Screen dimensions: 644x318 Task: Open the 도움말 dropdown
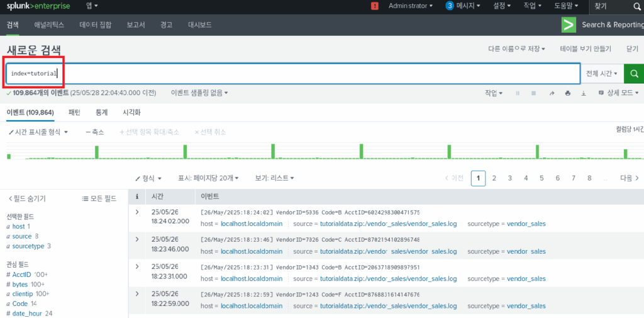pos(567,6)
